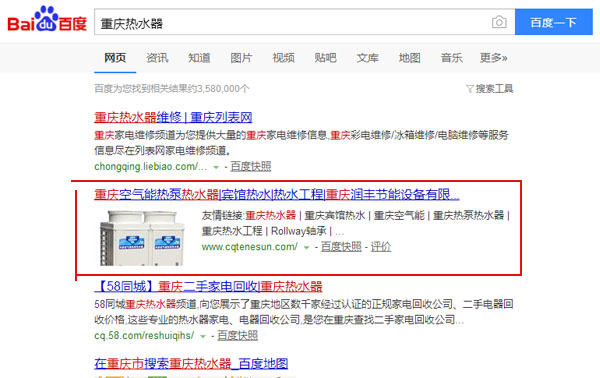Open 百度快照 for 58同城 result
The height and width of the screenshot is (378, 600).
click(x=238, y=336)
